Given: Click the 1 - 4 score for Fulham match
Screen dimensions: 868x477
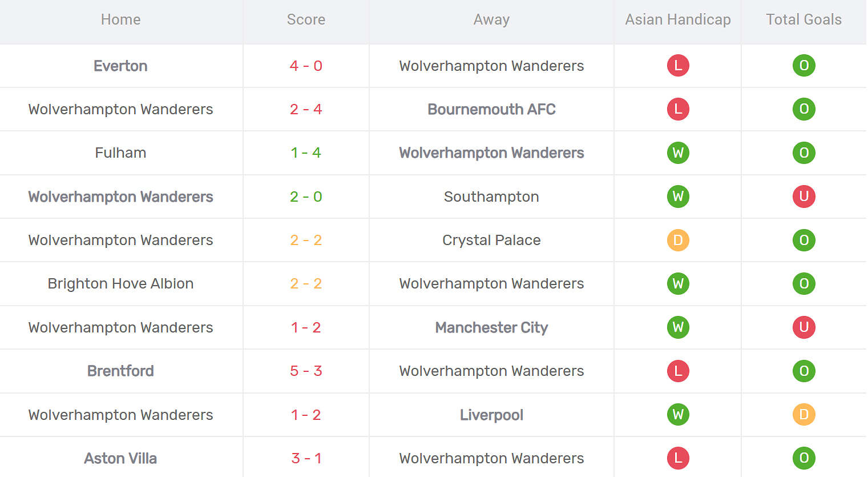Looking at the screenshot, I should (306, 153).
